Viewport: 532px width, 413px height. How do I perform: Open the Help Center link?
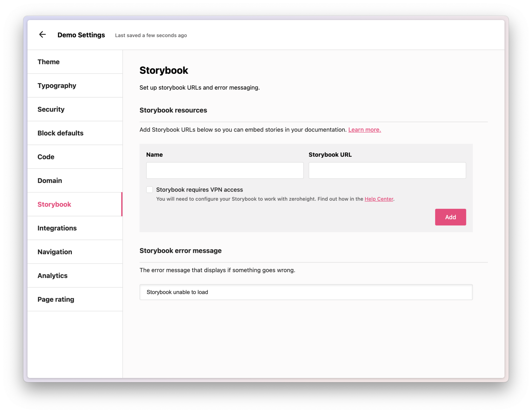pyautogui.click(x=379, y=199)
